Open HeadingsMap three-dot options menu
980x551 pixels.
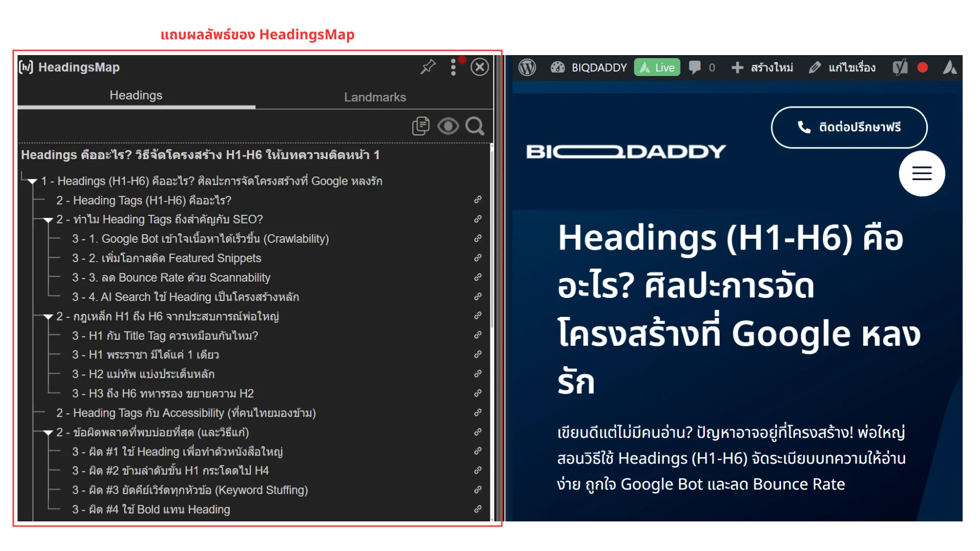pos(453,67)
